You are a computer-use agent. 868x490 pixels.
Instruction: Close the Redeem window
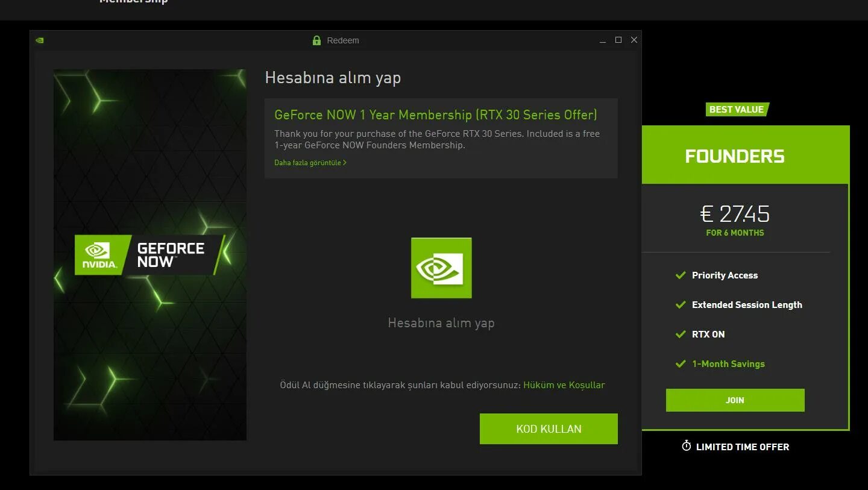634,40
